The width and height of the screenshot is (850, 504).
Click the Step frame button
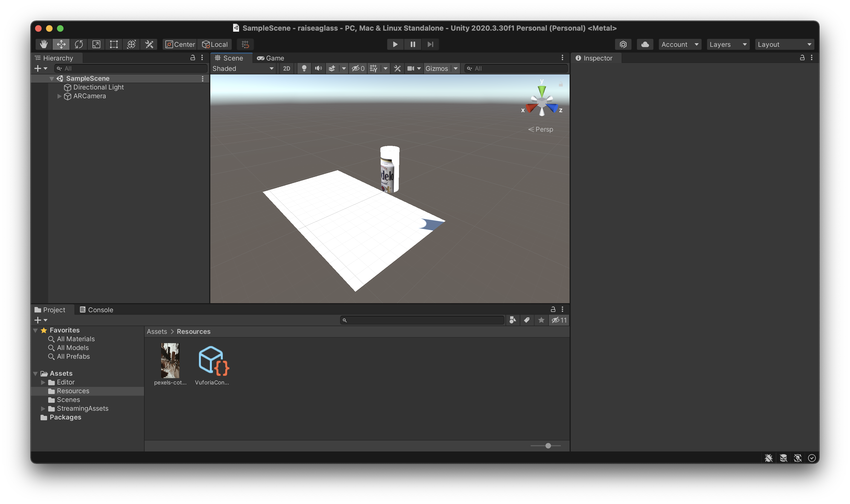(x=430, y=45)
